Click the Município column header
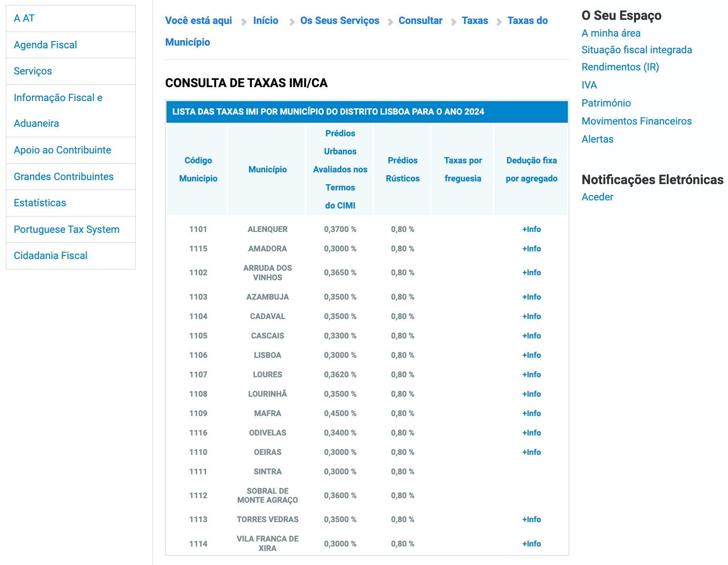The width and height of the screenshot is (728, 565). pos(267,169)
